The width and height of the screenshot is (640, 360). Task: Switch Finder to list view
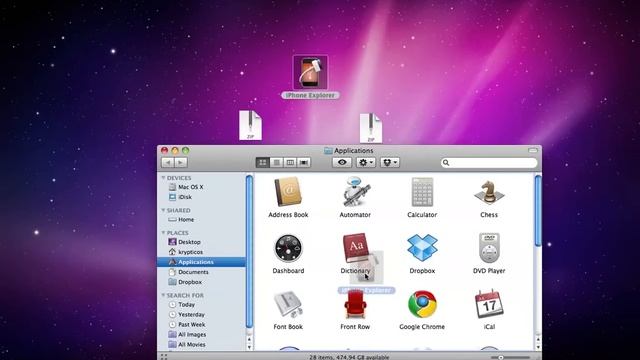pos(276,162)
